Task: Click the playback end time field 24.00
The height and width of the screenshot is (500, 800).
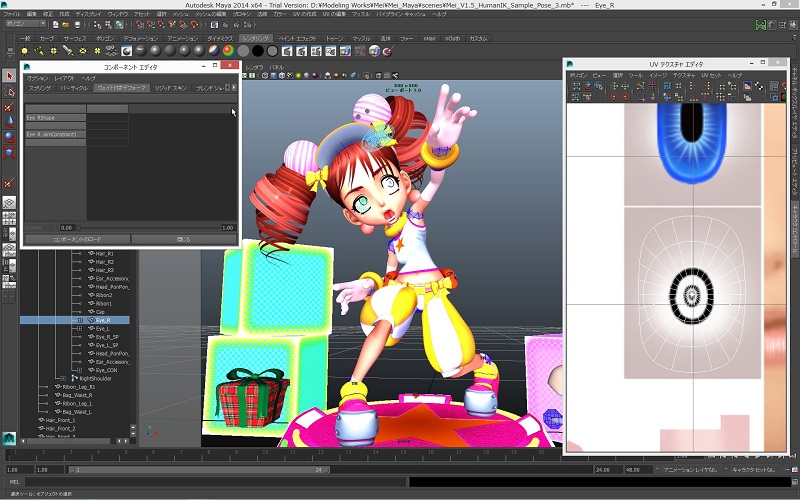Action: (x=608, y=470)
